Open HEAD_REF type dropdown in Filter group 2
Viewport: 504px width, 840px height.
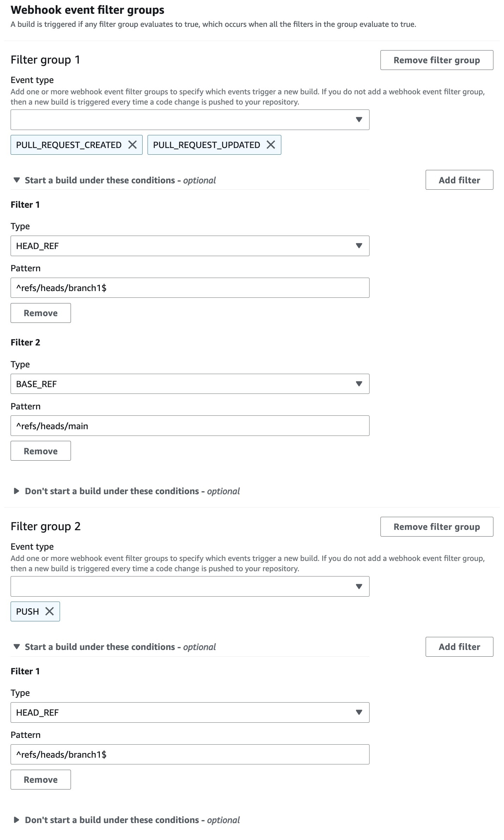[x=190, y=712]
